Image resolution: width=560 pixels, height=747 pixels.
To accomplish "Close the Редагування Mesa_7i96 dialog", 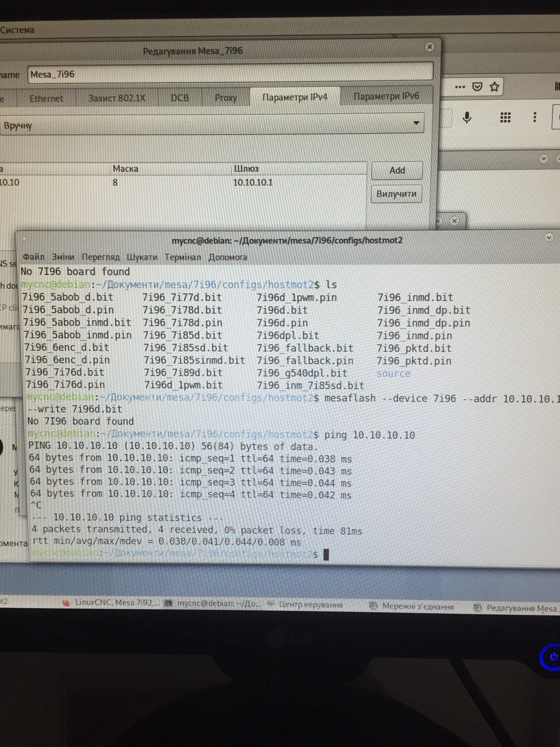I will pos(429,47).
